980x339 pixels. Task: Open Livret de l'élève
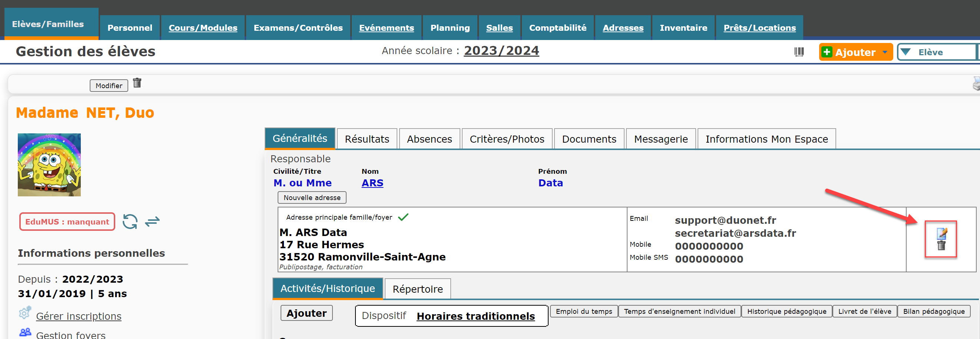pyautogui.click(x=864, y=311)
